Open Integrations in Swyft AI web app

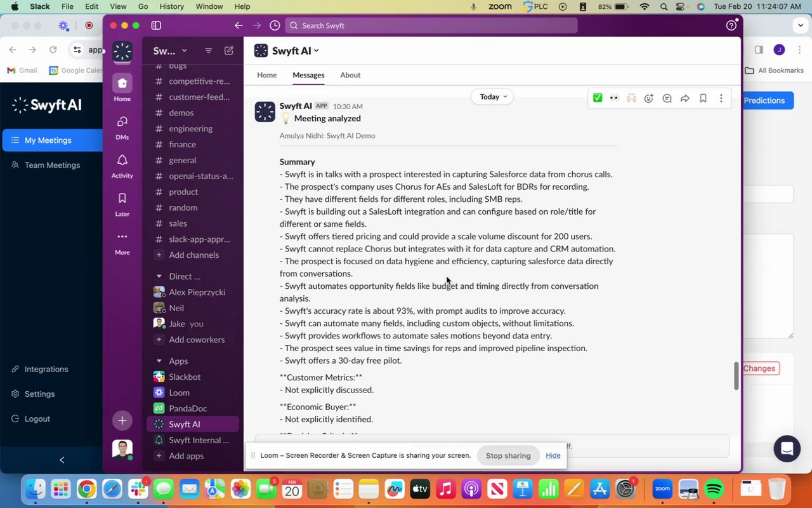pos(46,370)
